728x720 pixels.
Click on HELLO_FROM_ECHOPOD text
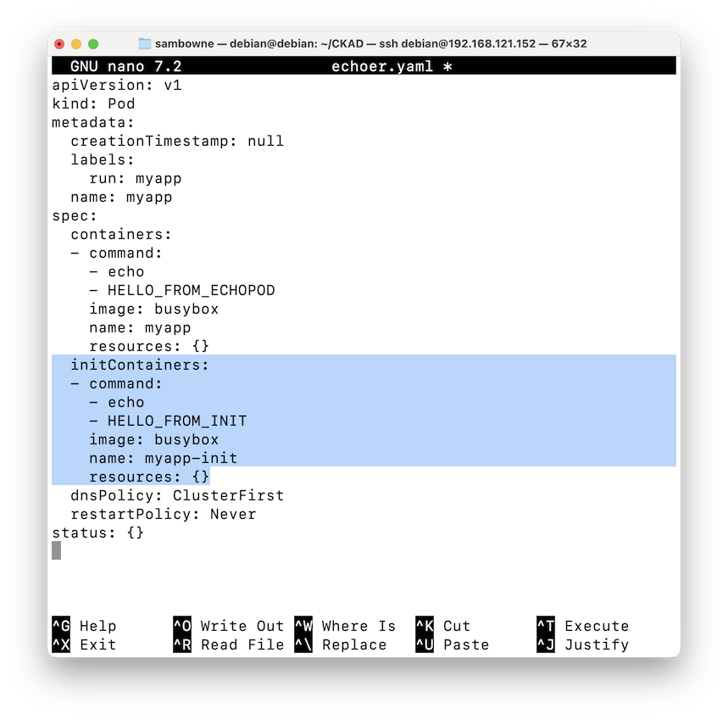tap(192, 291)
